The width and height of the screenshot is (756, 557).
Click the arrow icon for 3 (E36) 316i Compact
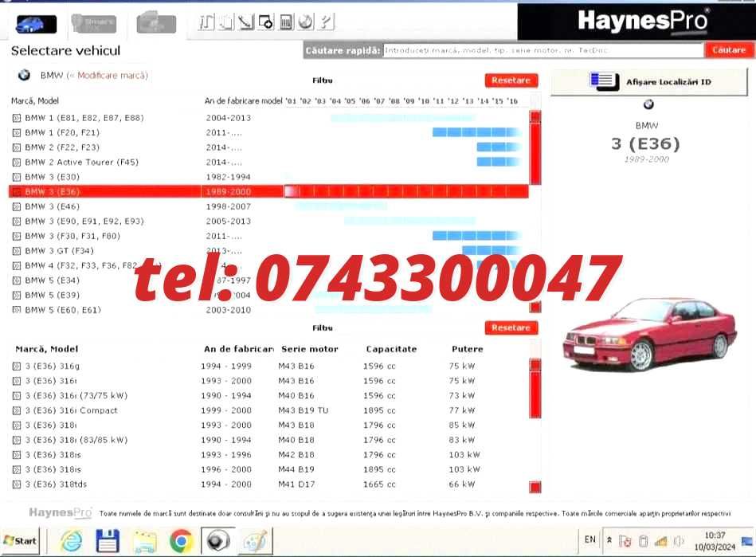[17, 411]
